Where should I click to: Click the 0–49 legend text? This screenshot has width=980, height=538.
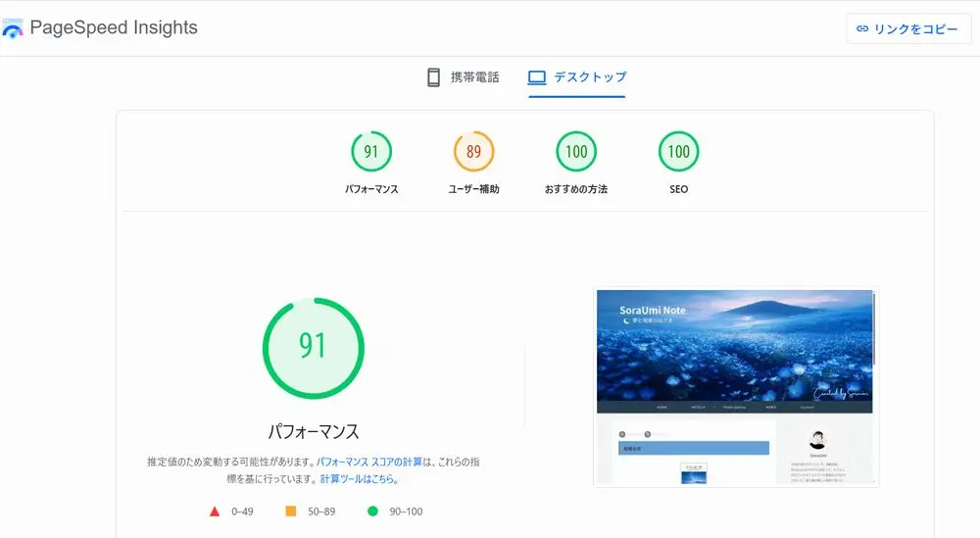click(242, 512)
